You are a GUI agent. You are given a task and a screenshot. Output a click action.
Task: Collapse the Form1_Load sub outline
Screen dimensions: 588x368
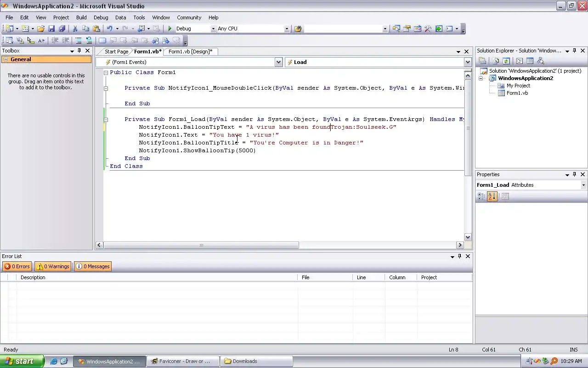point(106,120)
